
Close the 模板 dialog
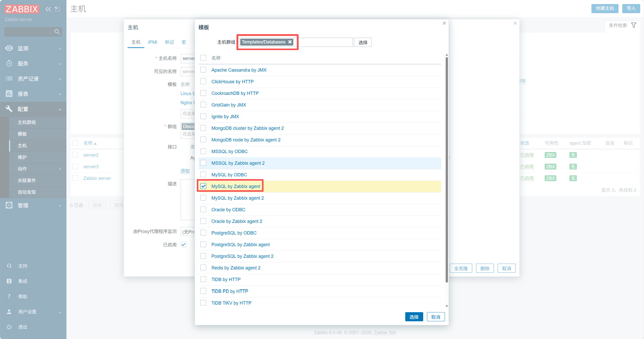pos(444,23)
